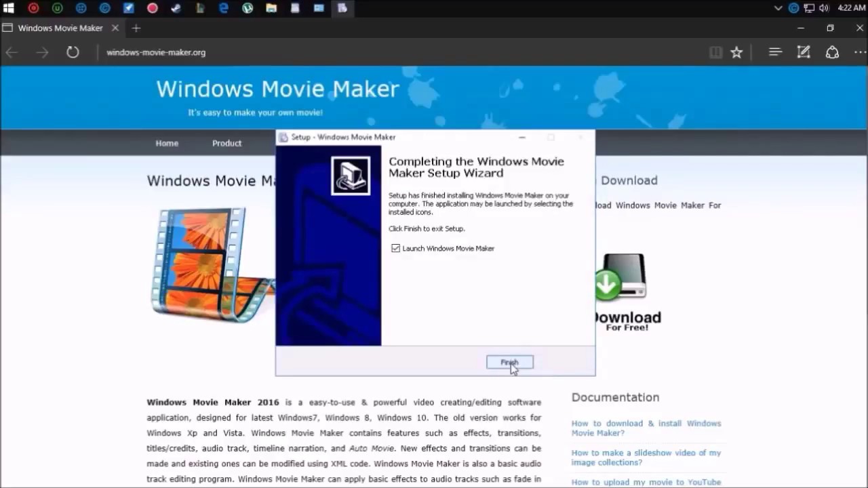Image resolution: width=868 pixels, height=488 pixels.
Task: Open the Hub three-lines icon
Action: [x=775, y=52]
